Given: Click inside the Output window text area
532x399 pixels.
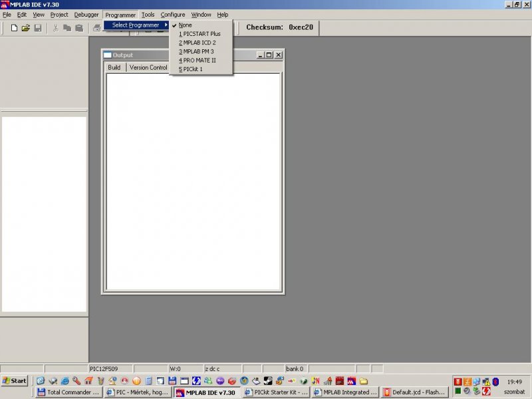Looking at the screenshot, I should [193, 182].
